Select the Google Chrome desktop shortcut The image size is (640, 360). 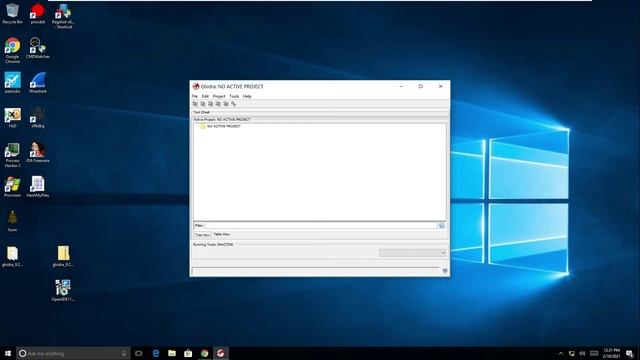point(12,50)
